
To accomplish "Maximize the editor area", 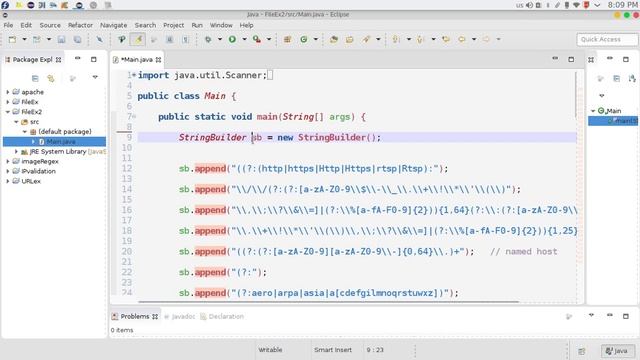I will (571, 59).
